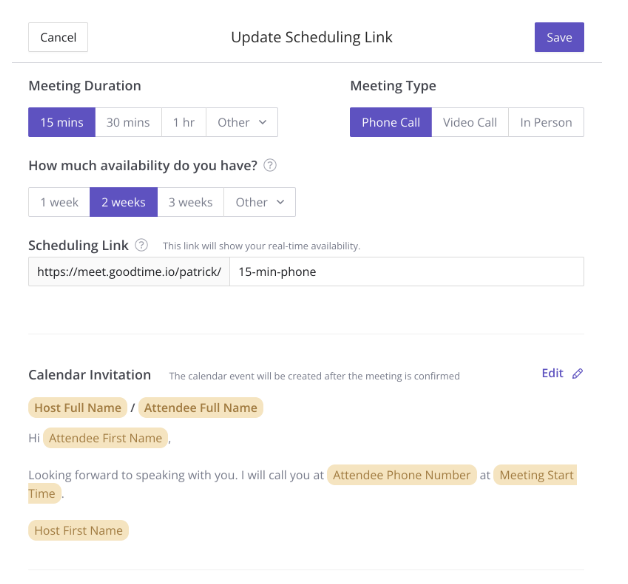Select the 30 mins duration option

128,122
